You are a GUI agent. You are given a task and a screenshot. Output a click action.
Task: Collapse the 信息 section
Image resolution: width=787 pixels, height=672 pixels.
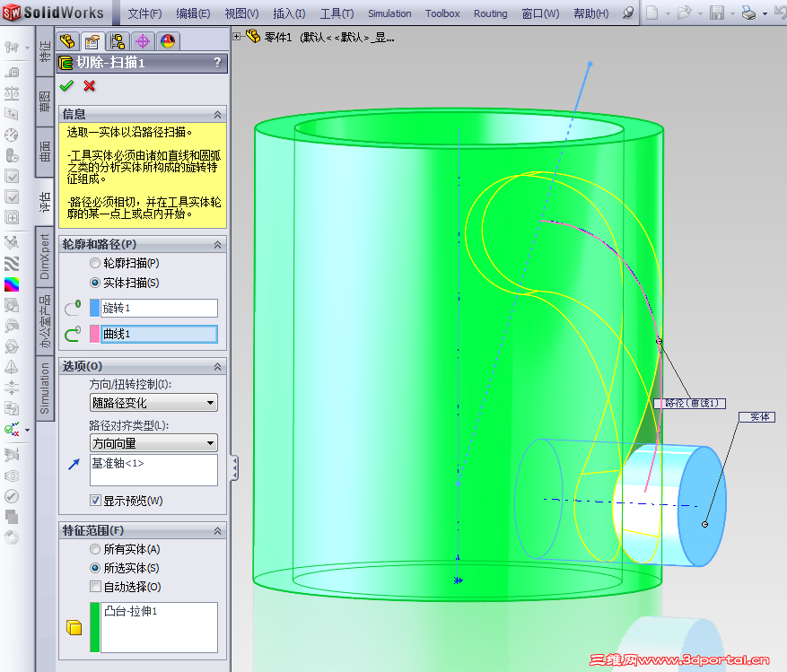click(x=217, y=115)
